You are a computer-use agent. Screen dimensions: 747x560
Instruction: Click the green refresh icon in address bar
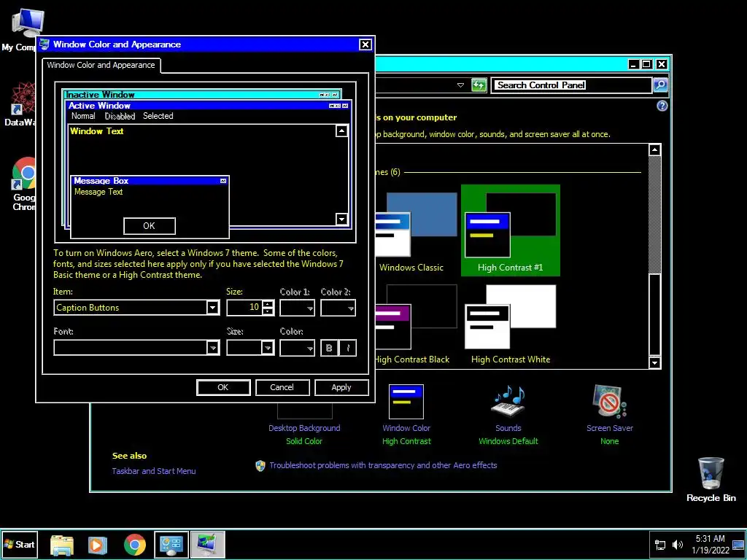coord(479,85)
